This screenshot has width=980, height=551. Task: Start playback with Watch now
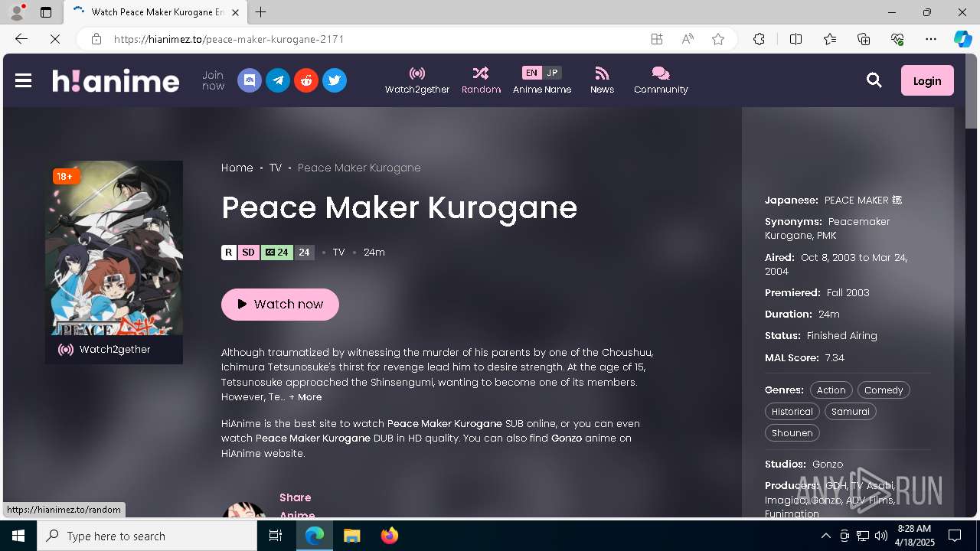click(280, 304)
